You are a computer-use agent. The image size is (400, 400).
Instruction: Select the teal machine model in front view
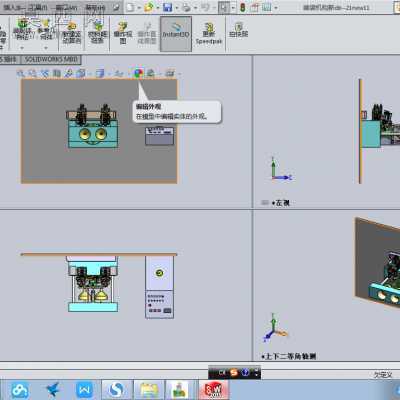[x=92, y=134]
